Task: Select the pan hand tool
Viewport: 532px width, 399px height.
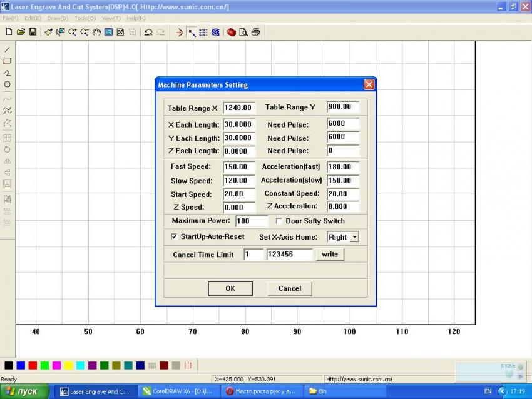Action: tap(96, 32)
